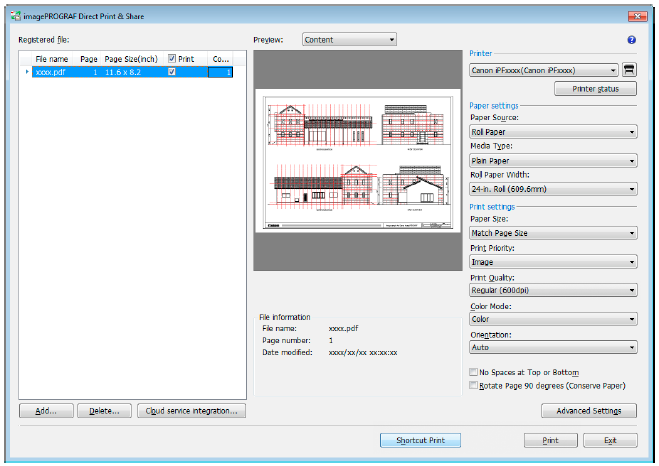Toggle the Print column header checkbox

(172, 59)
